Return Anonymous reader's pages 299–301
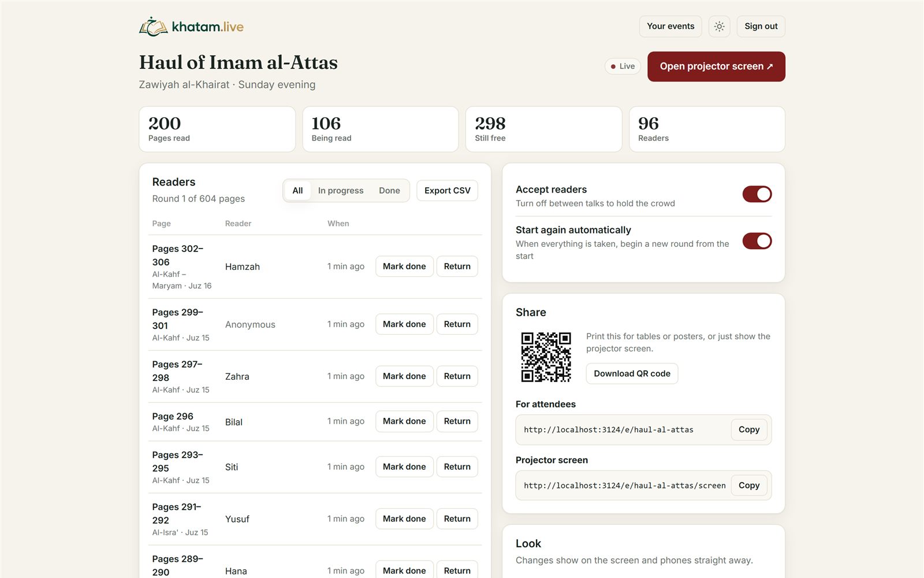The height and width of the screenshot is (578, 924). tap(457, 324)
